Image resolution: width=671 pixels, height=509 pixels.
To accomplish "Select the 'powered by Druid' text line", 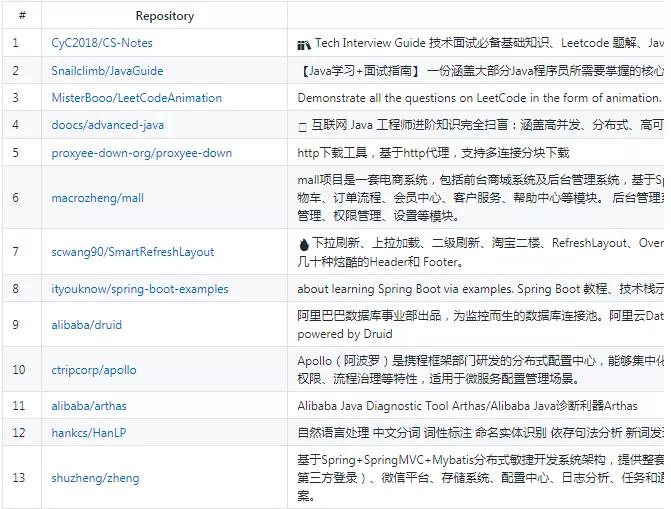I will click(x=345, y=334).
